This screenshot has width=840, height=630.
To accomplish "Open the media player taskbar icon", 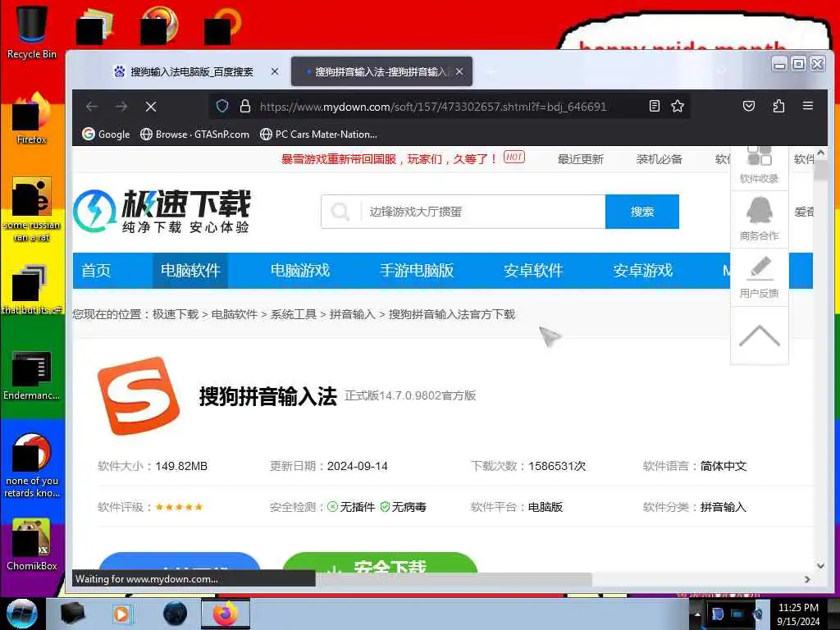I will (121, 614).
